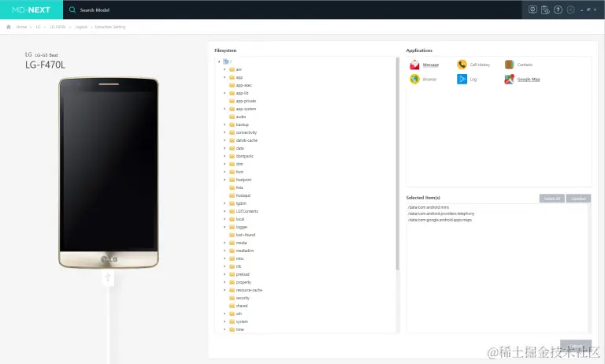
Task: Go to Logical in breadcrumb
Action: (81, 27)
